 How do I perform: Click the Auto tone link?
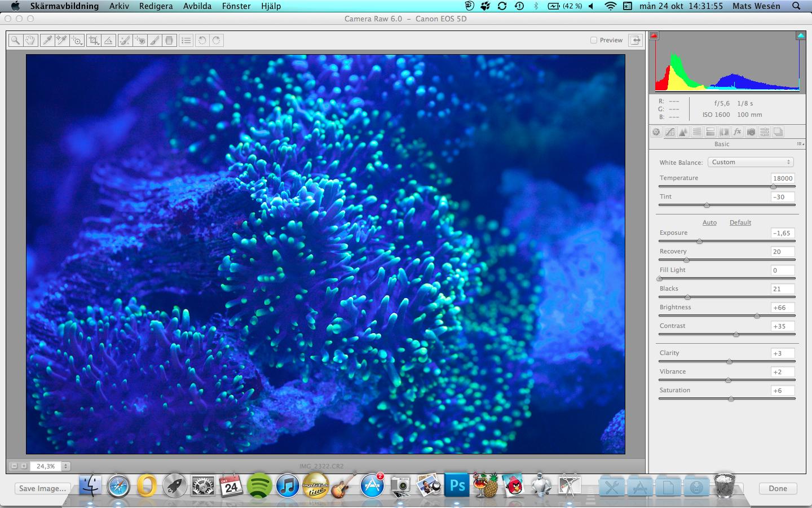(x=709, y=222)
